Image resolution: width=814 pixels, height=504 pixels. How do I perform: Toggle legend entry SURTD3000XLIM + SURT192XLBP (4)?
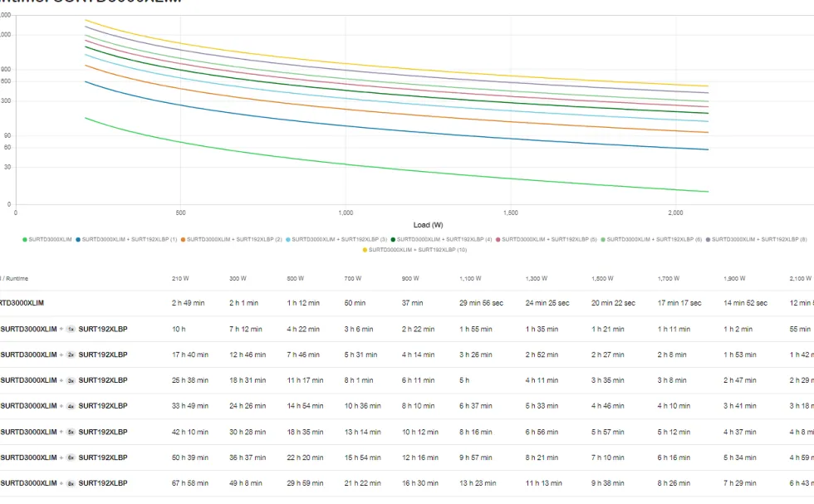point(441,239)
